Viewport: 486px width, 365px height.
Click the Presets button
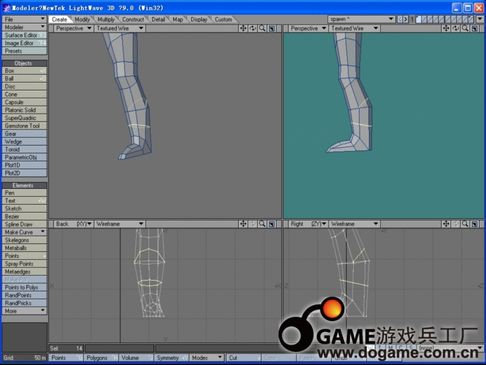click(x=24, y=51)
